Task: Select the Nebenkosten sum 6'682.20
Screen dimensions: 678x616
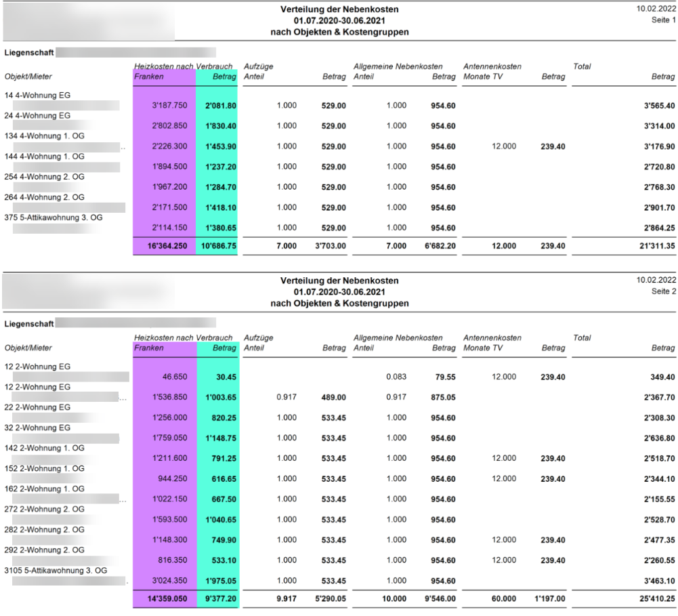Action: coord(440,246)
